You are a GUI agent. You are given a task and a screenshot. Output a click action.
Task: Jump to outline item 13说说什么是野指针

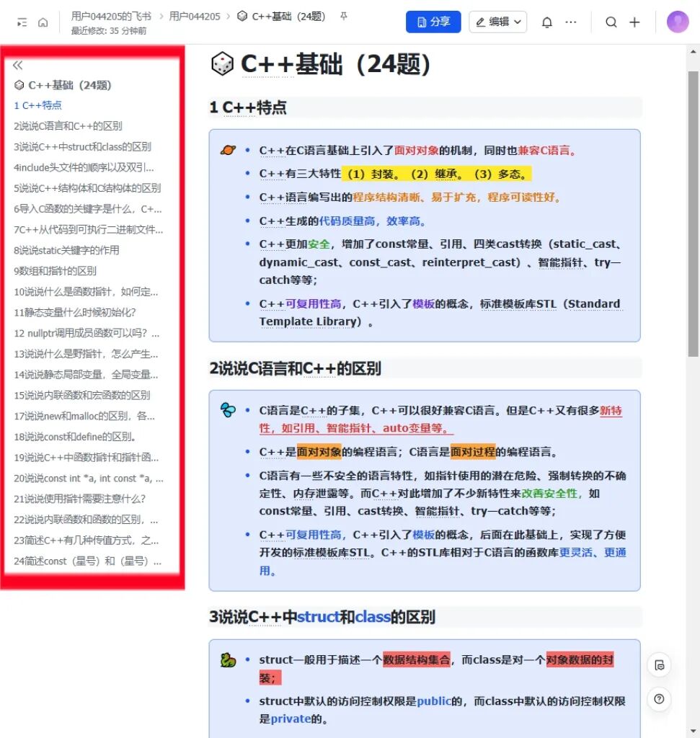coord(86,354)
